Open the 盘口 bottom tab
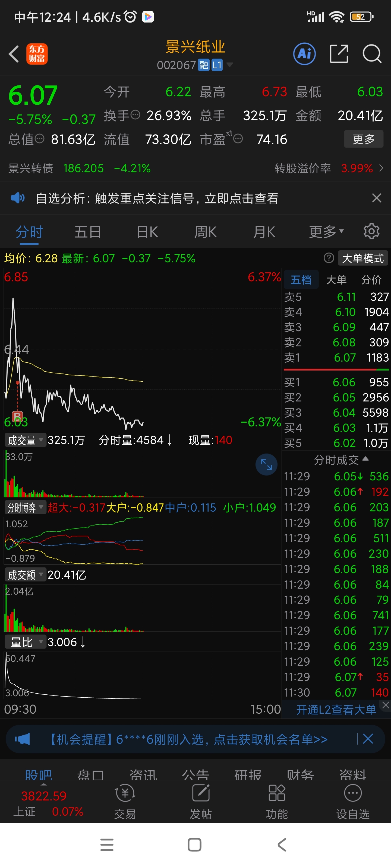This screenshot has height=868, width=391. click(91, 774)
